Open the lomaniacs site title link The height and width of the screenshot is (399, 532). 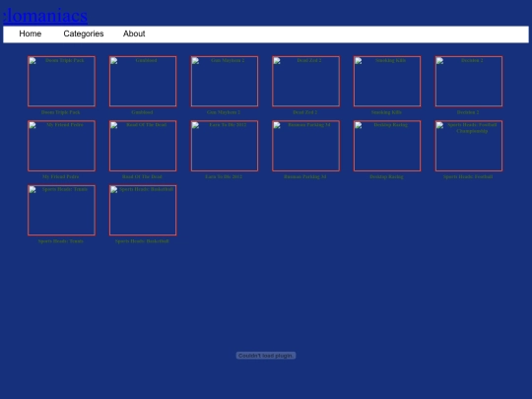pyautogui.click(x=45, y=16)
